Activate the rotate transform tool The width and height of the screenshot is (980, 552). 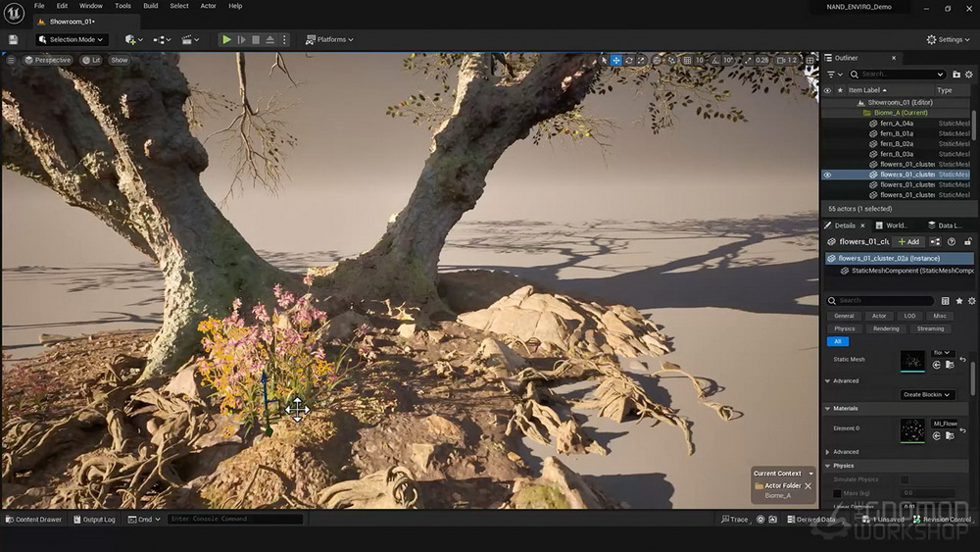click(x=629, y=60)
